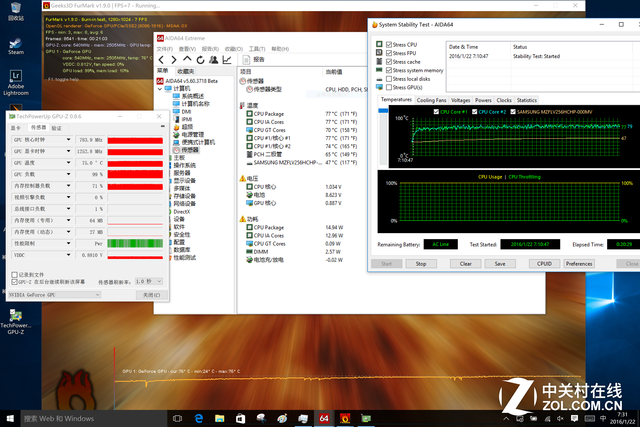Viewport: 640px width, 427px height.
Task: Toggle CPU Core #1 graph checkbox
Action: (x=436, y=111)
